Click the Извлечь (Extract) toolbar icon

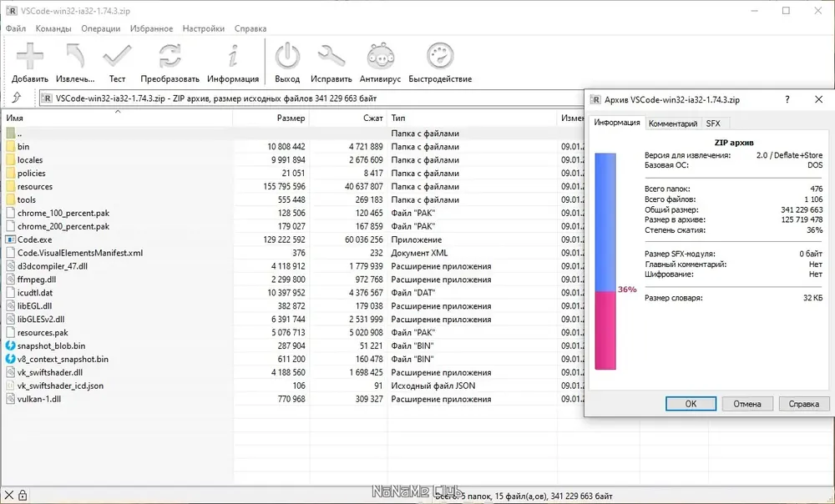click(x=75, y=56)
